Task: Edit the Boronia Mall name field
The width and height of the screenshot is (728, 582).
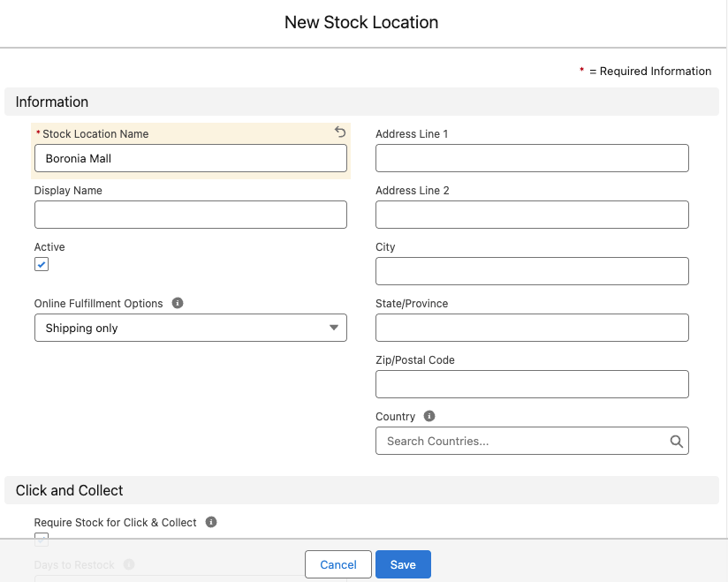Action: tap(190, 158)
